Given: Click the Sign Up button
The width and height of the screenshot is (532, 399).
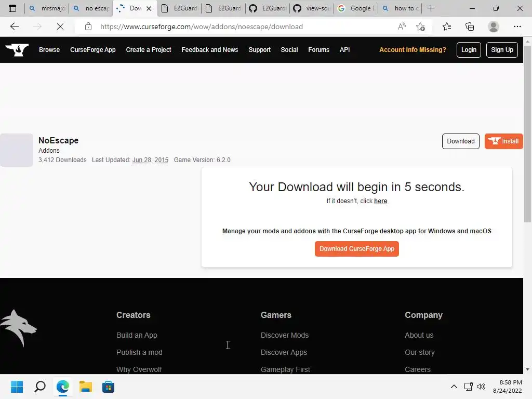Looking at the screenshot, I should click(x=502, y=50).
